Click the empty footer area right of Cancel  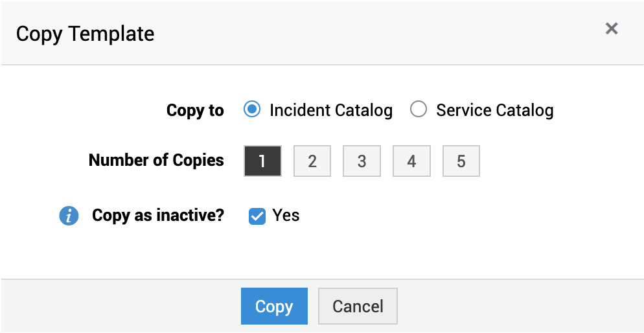click(x=518, y=306)
